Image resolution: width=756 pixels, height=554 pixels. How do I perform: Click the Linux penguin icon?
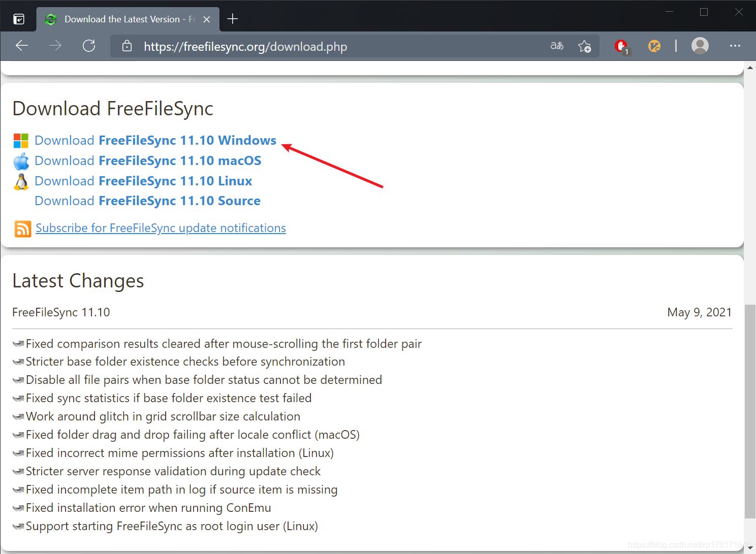point(21,182)
